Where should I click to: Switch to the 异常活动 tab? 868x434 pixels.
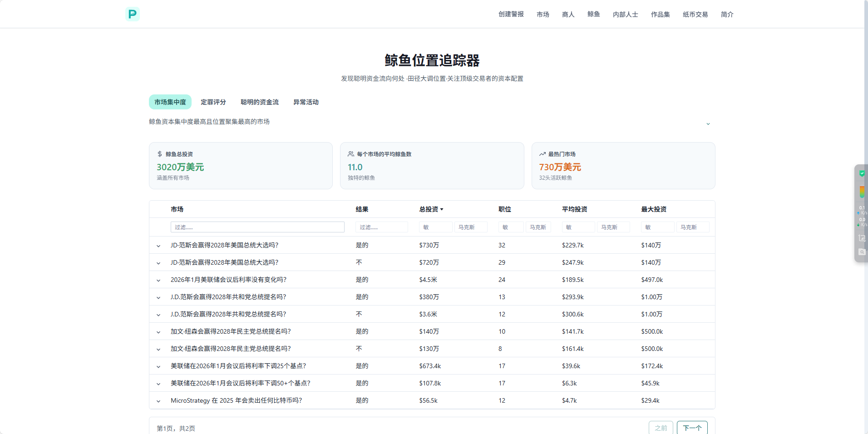tap(306, 102)
